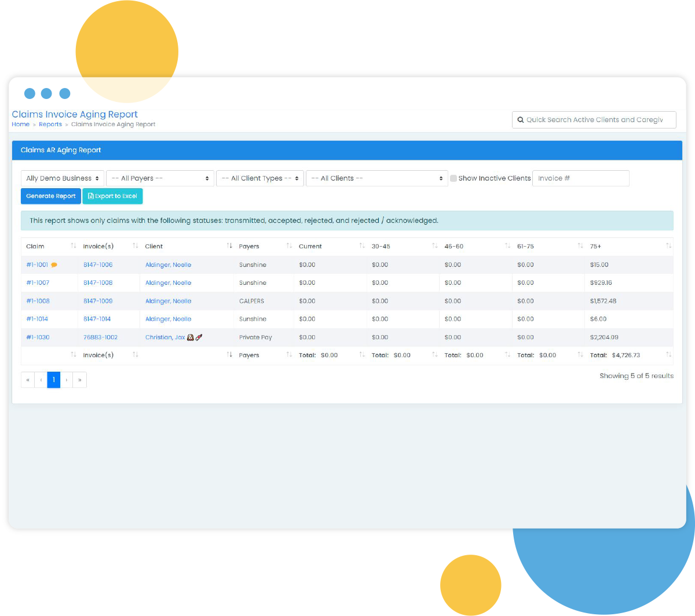Select page 1 in the pagination
695x616 pixels.
pyautogui.click(x=54, y=380)
